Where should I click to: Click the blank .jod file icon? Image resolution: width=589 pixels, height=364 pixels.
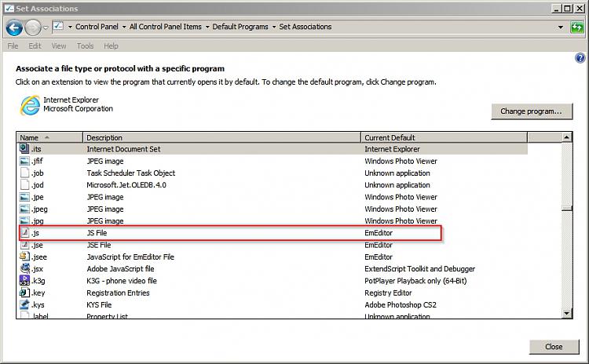pyautogui.click(x=24, y=185)
